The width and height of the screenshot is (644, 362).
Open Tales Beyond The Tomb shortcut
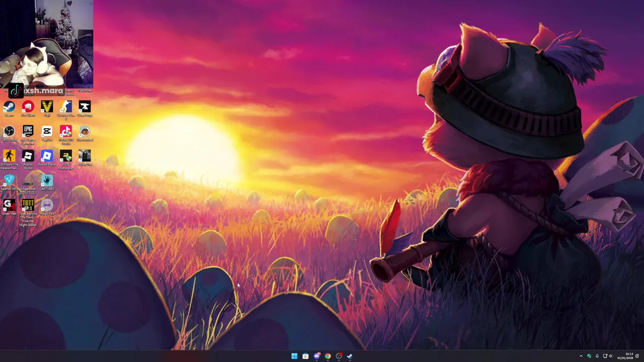click(x=28, y=213)
